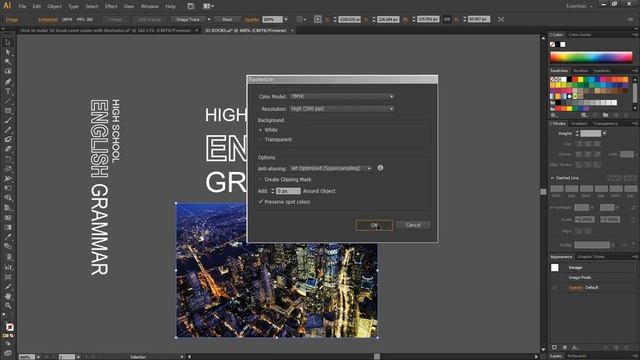Switch to the Graphic Styles tab
The height and width of the screenshot is (360, 640).
591,257
